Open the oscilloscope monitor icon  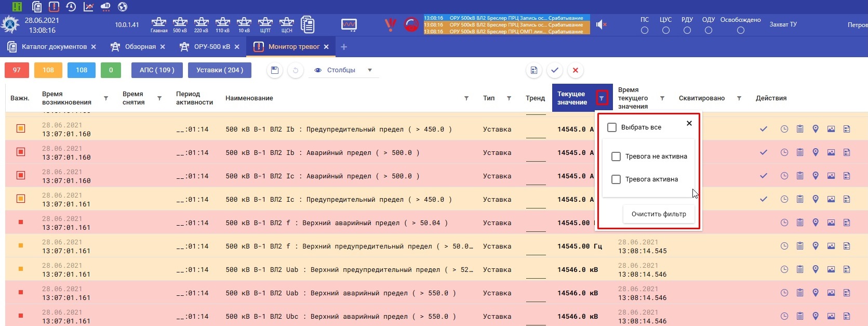point(349,24)
